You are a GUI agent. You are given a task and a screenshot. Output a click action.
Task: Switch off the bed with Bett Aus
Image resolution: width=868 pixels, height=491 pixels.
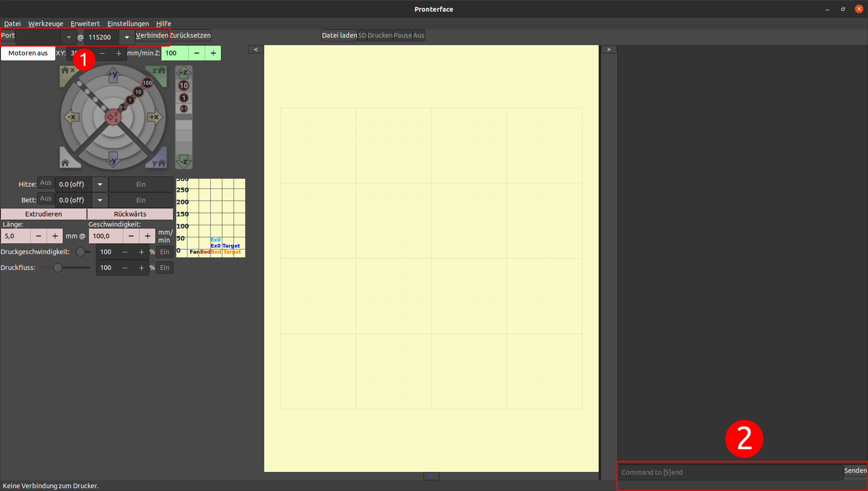coord(46,199)
